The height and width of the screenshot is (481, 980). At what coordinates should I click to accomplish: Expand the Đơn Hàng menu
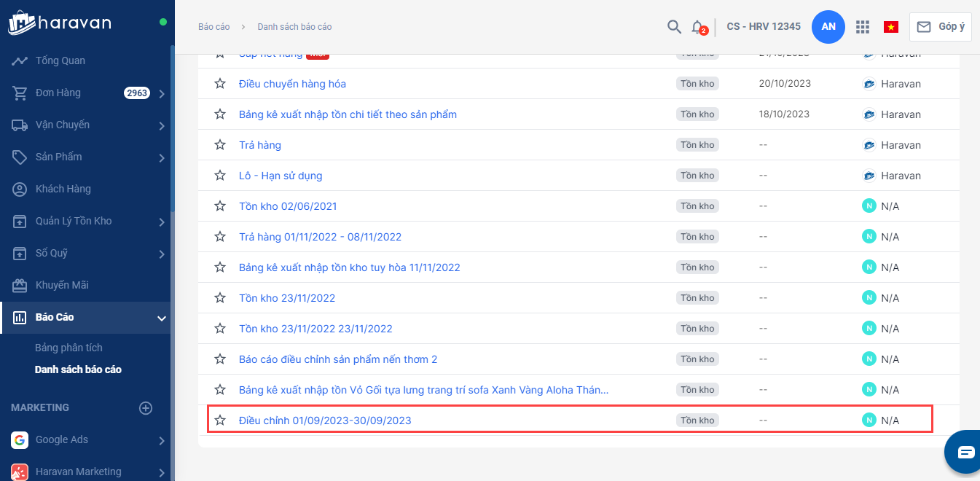(161, 93)
